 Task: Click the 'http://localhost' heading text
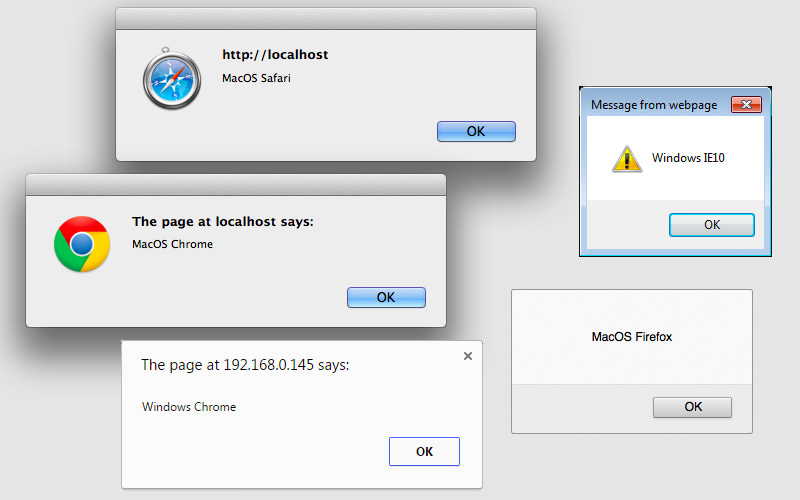(275, 55)
